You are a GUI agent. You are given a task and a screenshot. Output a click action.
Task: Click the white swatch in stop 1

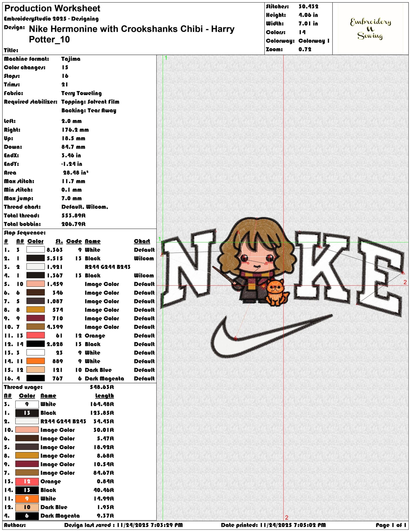36,249
